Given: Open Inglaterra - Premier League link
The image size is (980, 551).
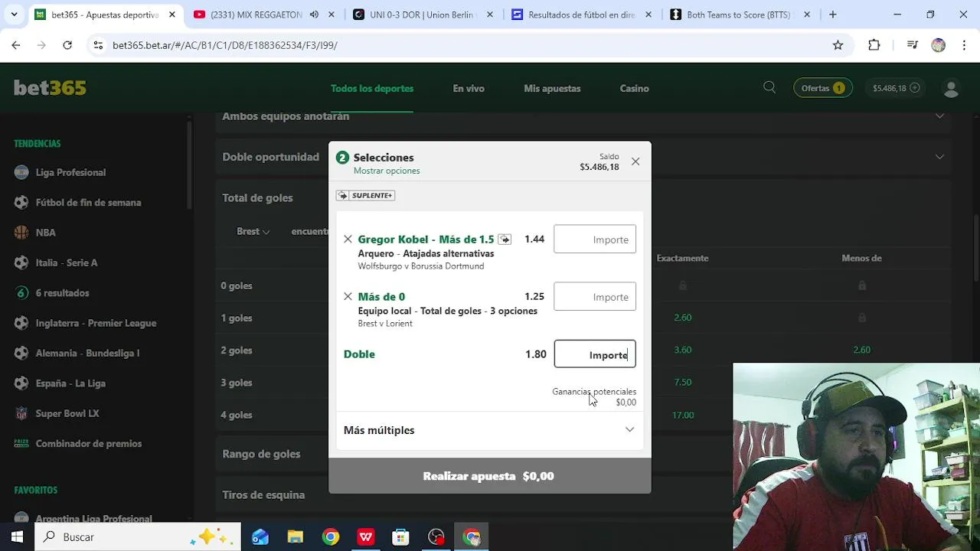Looking at the screenshot, I should (x=96, y=323).
